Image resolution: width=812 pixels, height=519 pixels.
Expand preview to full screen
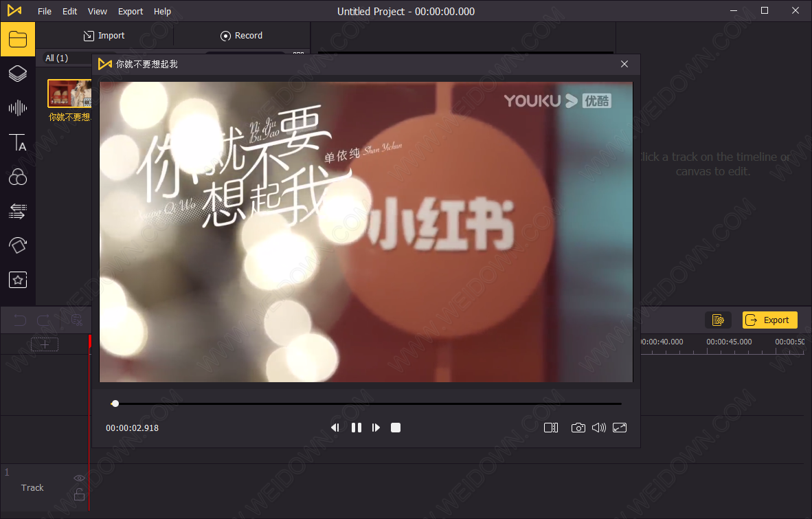pyautogui.click(x=620, y=428)
